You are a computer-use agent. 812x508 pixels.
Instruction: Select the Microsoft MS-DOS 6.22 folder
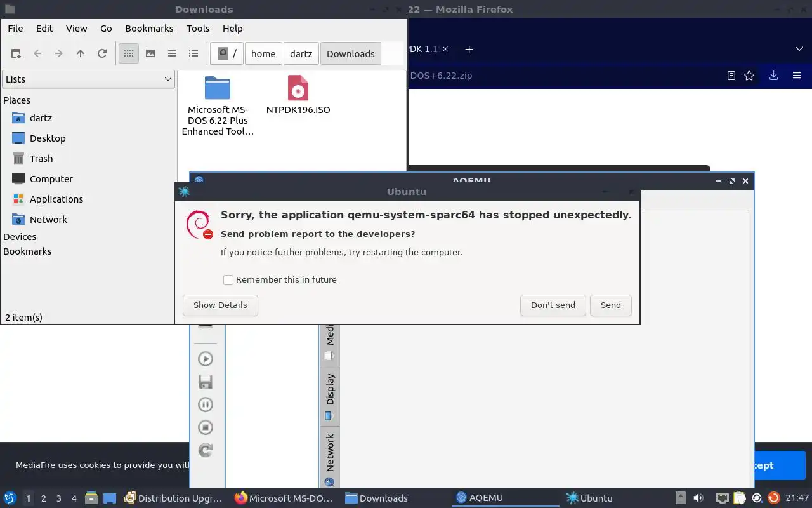click(x=218, y=105)
